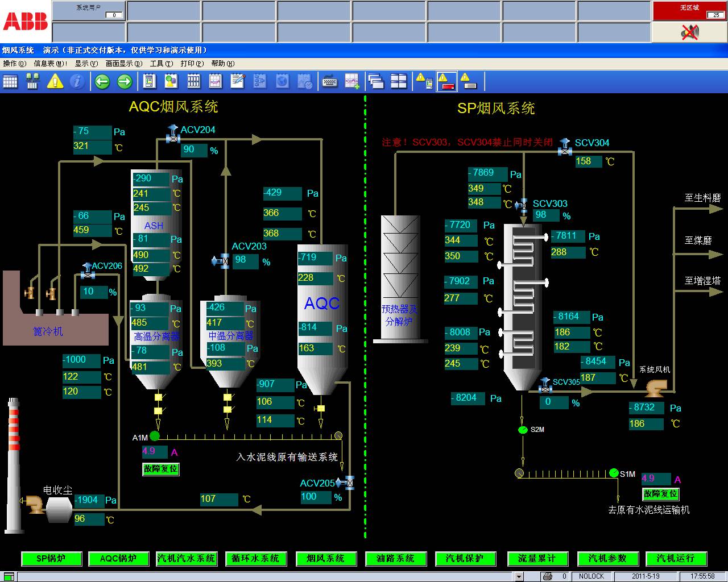Click the ACV203 valve opening percentage field
The width and height of the screenshot is (728, 582).
click(x=245, y=260)
